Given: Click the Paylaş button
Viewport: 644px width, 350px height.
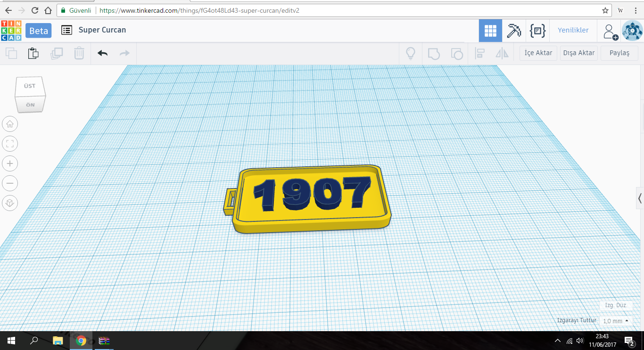Looking at the screenshot, I should 619,53.
